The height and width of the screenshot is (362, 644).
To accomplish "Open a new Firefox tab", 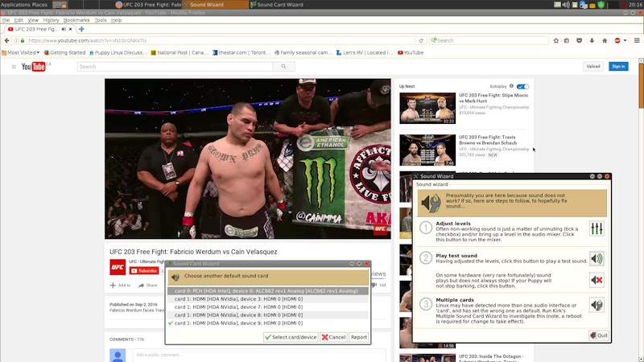I will (x=81, y=29).
